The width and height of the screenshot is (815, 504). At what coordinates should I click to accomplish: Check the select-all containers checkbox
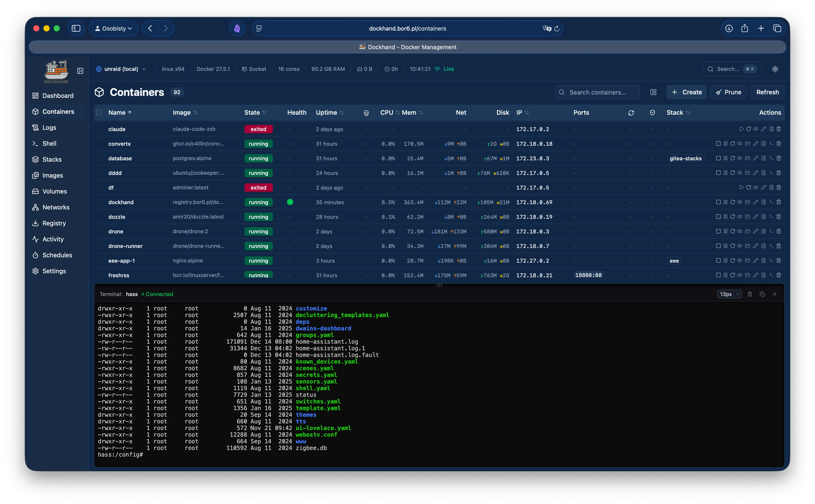(x=99, y=112)
